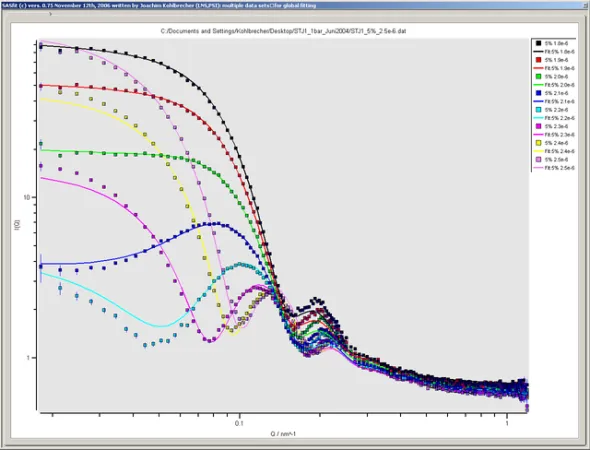Image resolution: width=590 pixels, height=450 pixels.
Task: Select the 'Fit:5% 1.8e-6' black line legend entry
Action: click(554, 52)
